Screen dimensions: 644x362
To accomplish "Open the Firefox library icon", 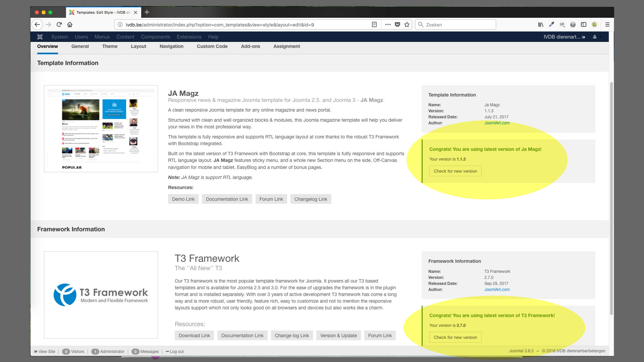I will 541,24.
